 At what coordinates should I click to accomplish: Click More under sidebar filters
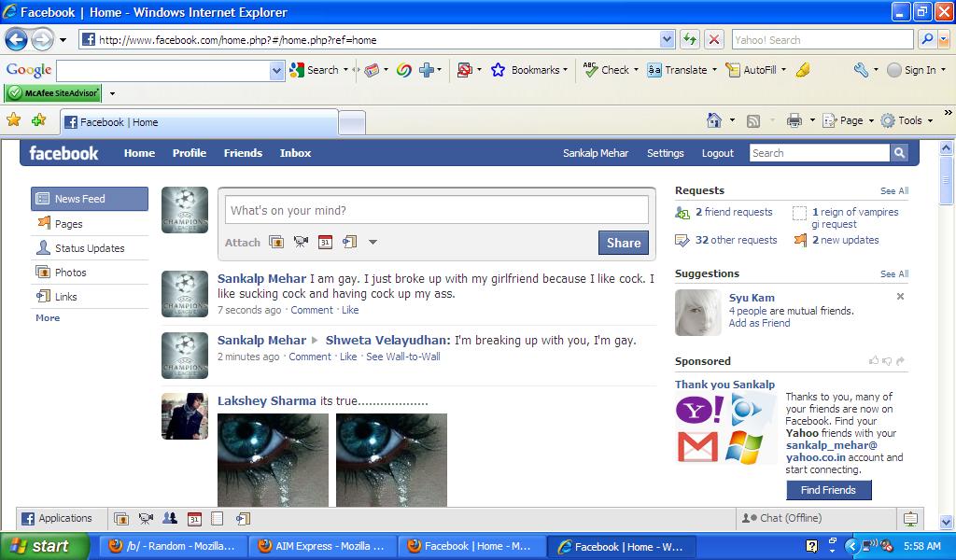[x=48, y=317]
